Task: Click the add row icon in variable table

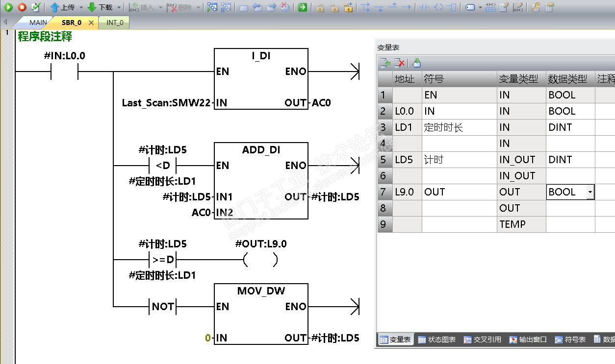Action: pyautogui.click(x=385, y=63)
